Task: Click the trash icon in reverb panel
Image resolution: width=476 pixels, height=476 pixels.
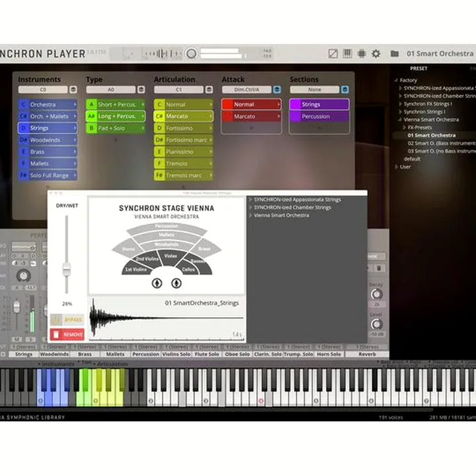Action: 379,268
